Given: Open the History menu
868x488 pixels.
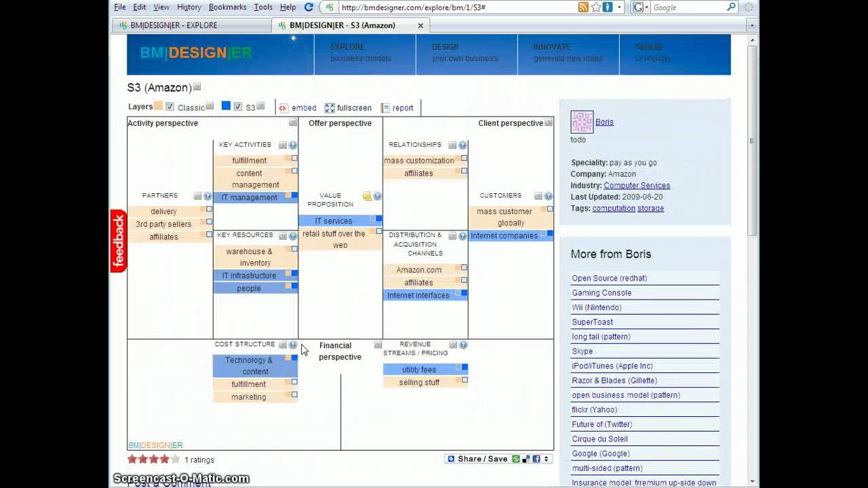Looking at the screenshot, I should tap(189, 7).
